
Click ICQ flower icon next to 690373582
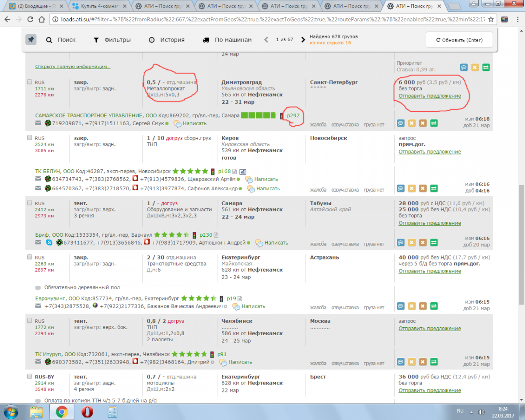coord(48,362)
